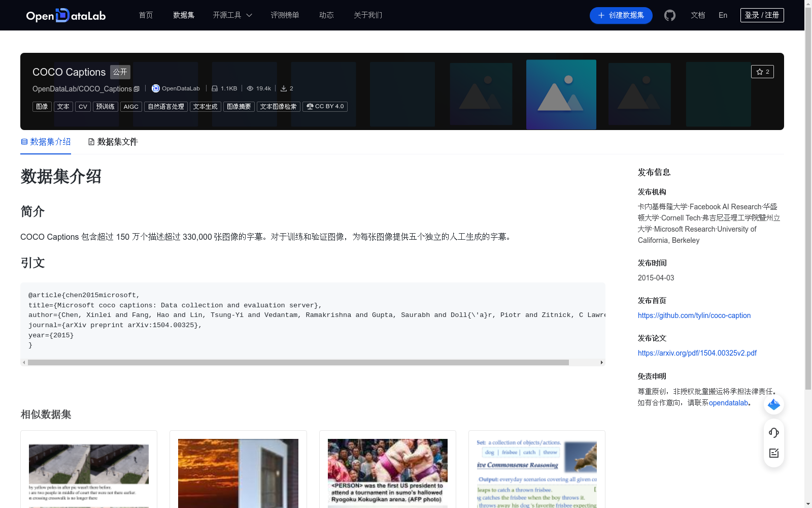Open the coco-caption GitHub homepage link

pyautogui.click(x=694, y=315)
